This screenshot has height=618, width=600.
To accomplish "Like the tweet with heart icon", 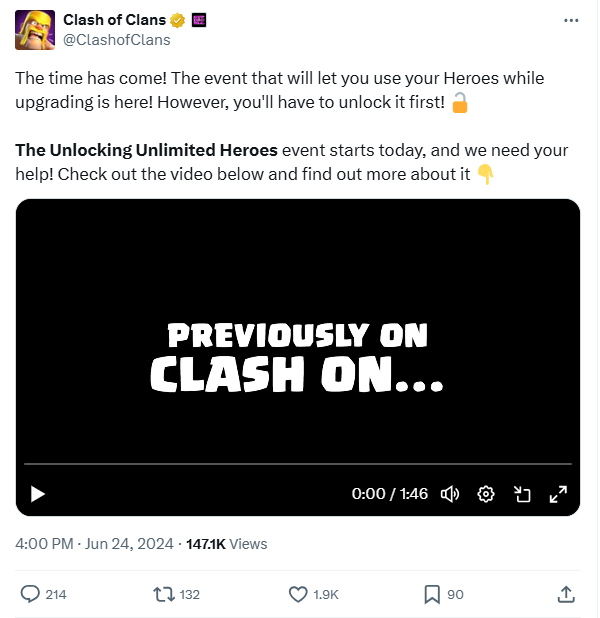I will coord(297,594).
